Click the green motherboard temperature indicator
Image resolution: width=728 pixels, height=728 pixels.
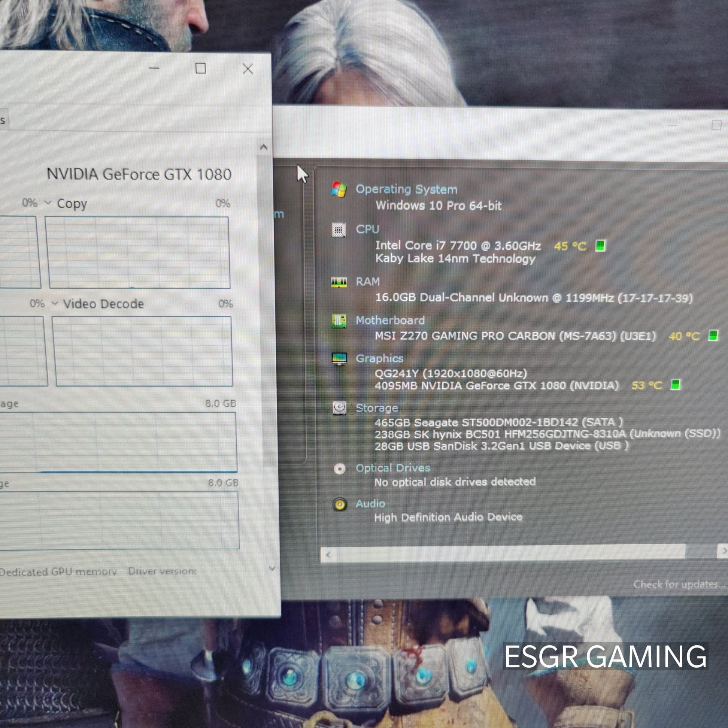tap(713, 335)
